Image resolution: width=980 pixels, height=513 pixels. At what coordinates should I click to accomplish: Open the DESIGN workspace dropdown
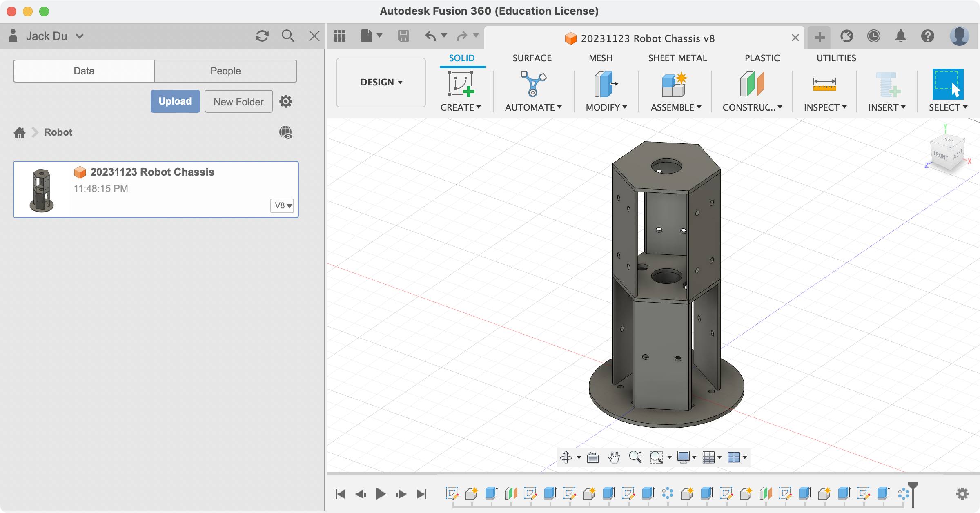pyautogui.click(x=381, y=82)
